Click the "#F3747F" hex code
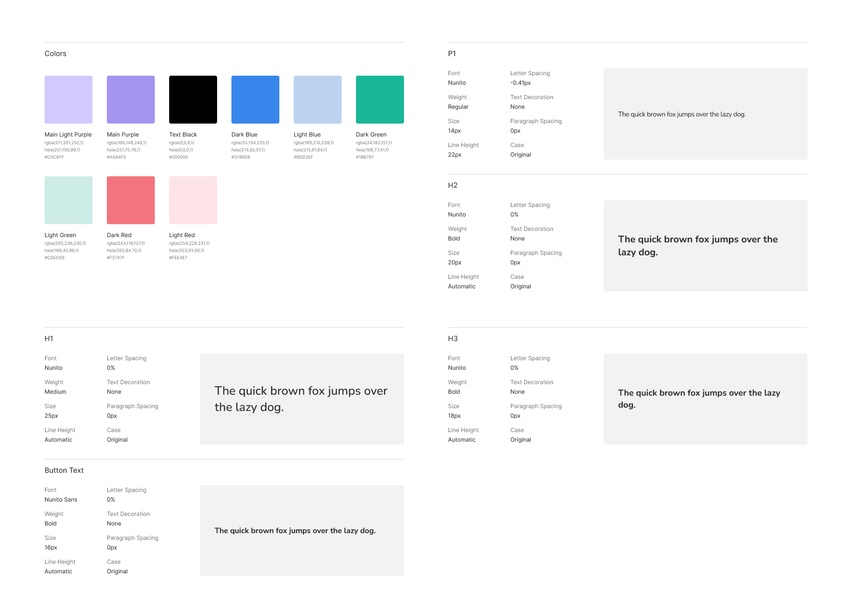The image size is (852, 616). (x=115, y=258)
